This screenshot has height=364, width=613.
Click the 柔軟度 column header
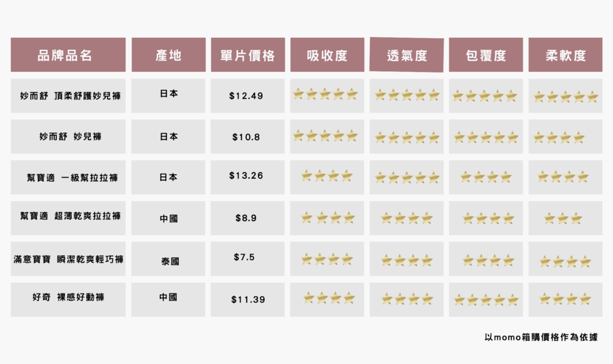point(565,54)
